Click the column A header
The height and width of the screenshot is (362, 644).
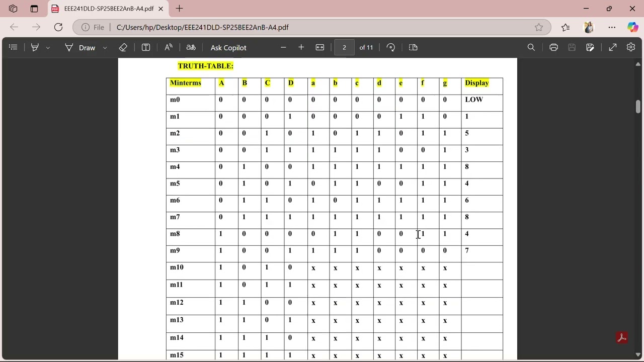coord(221,83)
